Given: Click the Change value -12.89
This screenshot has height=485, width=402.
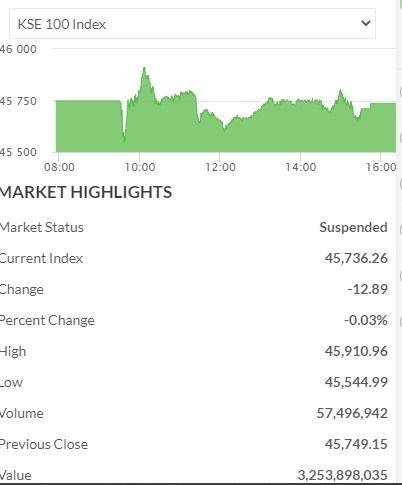Looking at the screenshot, I should click(367, 289).
